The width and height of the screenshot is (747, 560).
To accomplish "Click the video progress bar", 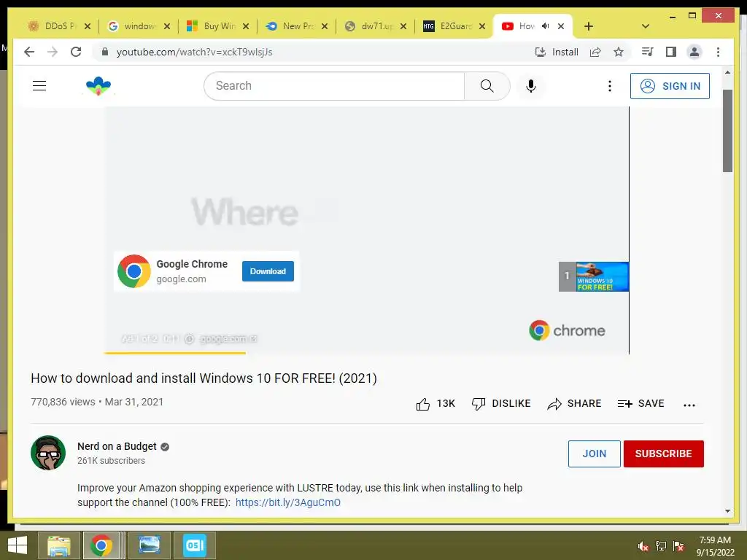I will point(366,354).
